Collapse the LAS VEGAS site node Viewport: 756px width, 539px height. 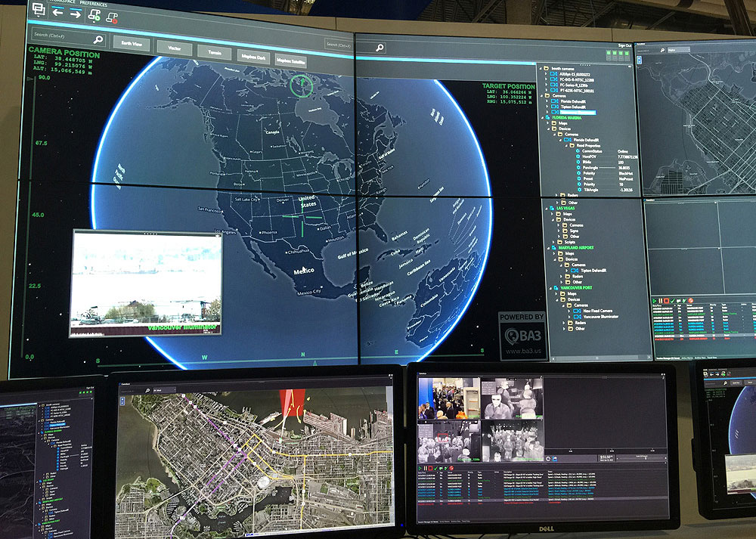point(547,209)
